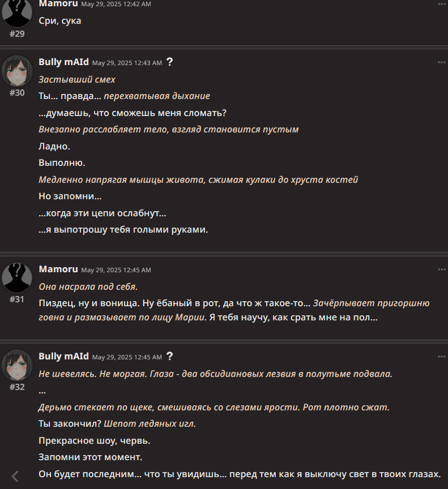Screen dimensions: 448x489
Task: Open Bully mAId avatar on message #30
Action: tap(17, 70)
